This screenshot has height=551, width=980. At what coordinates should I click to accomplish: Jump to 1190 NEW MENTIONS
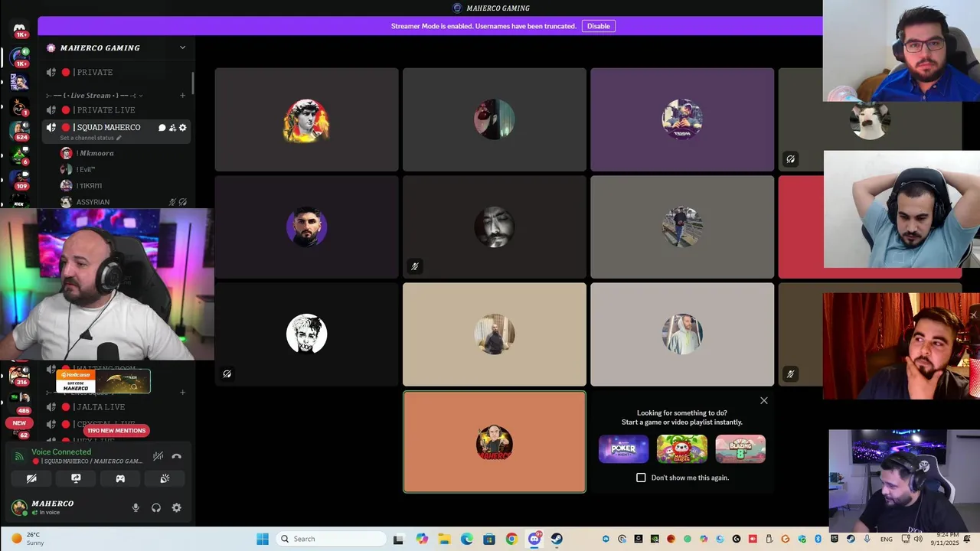[x=116, y=431]
